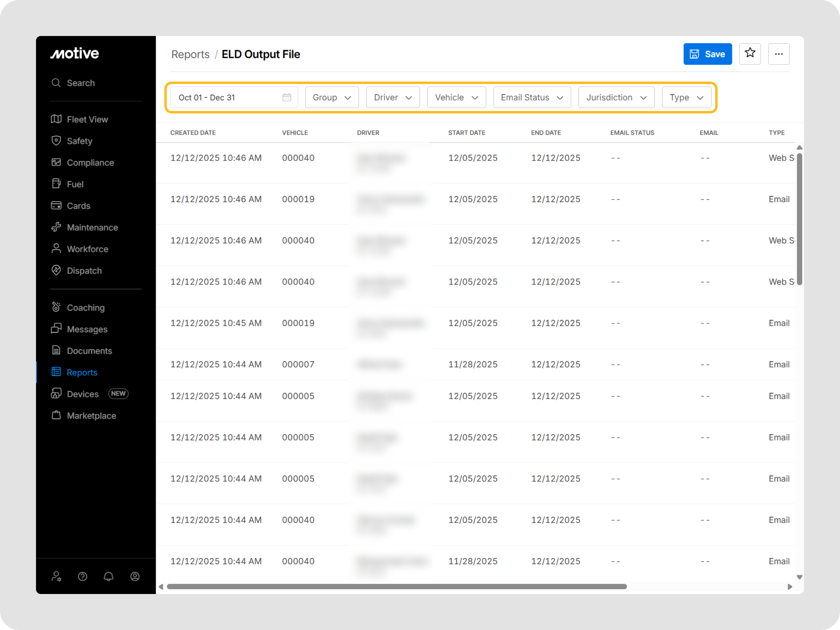Click the admin user settings icon

(x=56, y=577)
